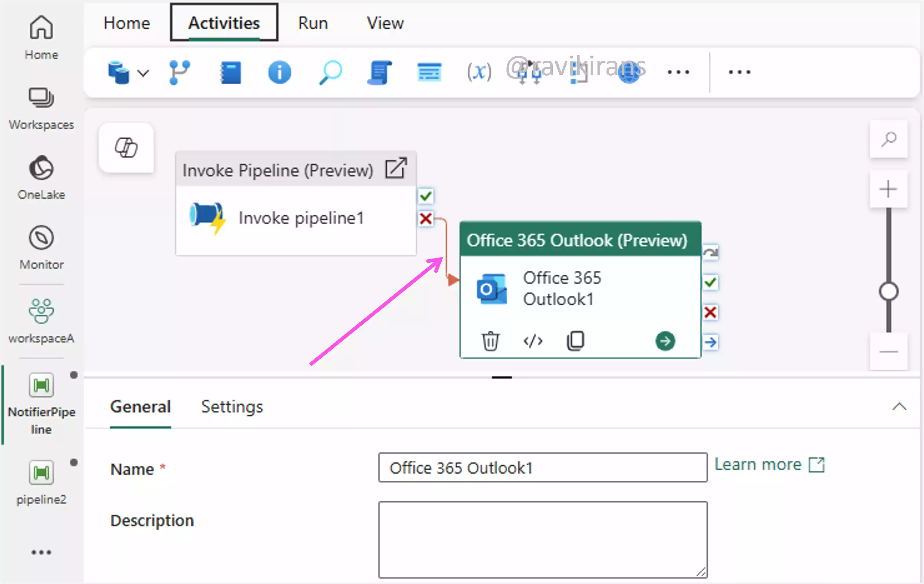This screenshot has width=924, height=584.
Task: Switch to the Settings tab
Action: pyautogui.click(x=232, y=407)
